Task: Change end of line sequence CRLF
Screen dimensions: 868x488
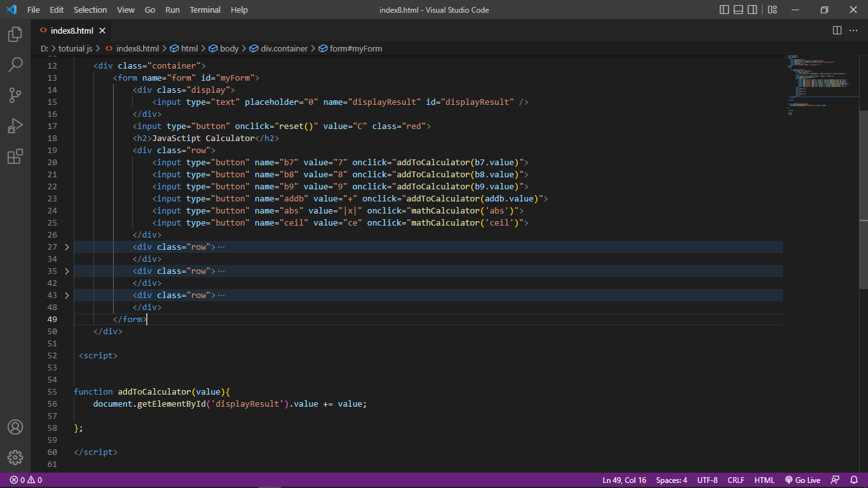Action: (736, 480)
